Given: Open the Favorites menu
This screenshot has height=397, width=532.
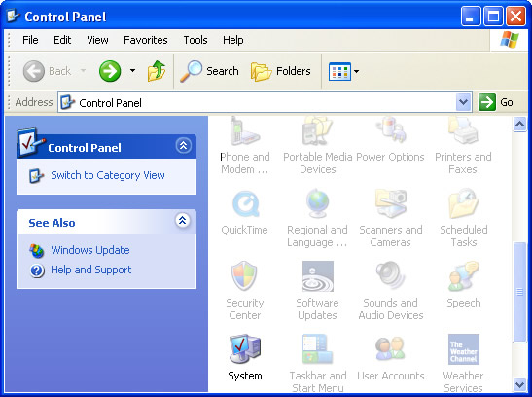Looking at the screenshot, I should click(x=146, y=40).
